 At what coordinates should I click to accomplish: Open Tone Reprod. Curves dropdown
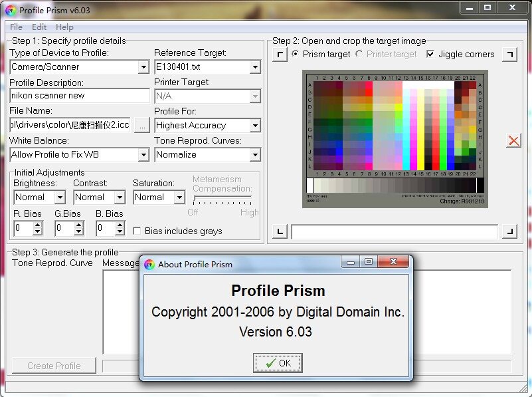point(255,155)
